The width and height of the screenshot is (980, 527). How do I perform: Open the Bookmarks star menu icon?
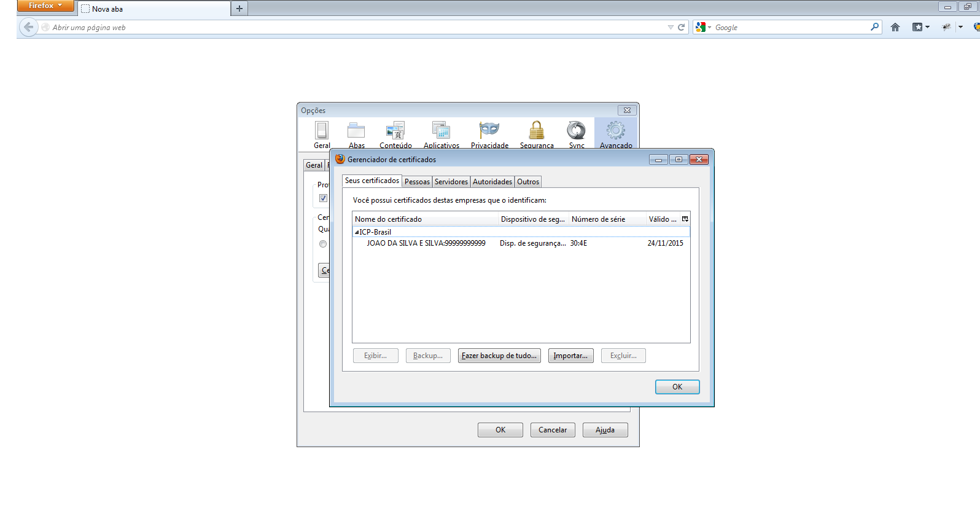point(918,27)
